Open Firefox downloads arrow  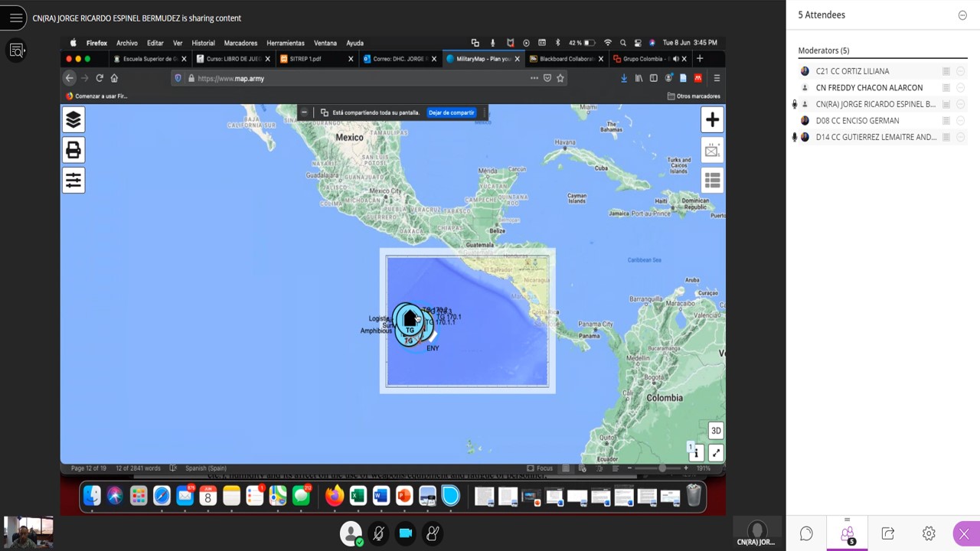[624, 78]
